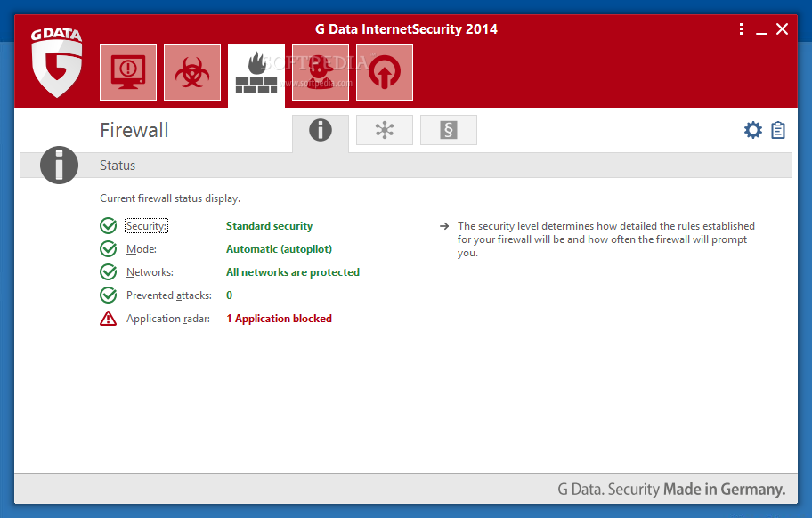Open the SecurityCenter monitor icon
The image size is (812, 518).
(128, 72)
